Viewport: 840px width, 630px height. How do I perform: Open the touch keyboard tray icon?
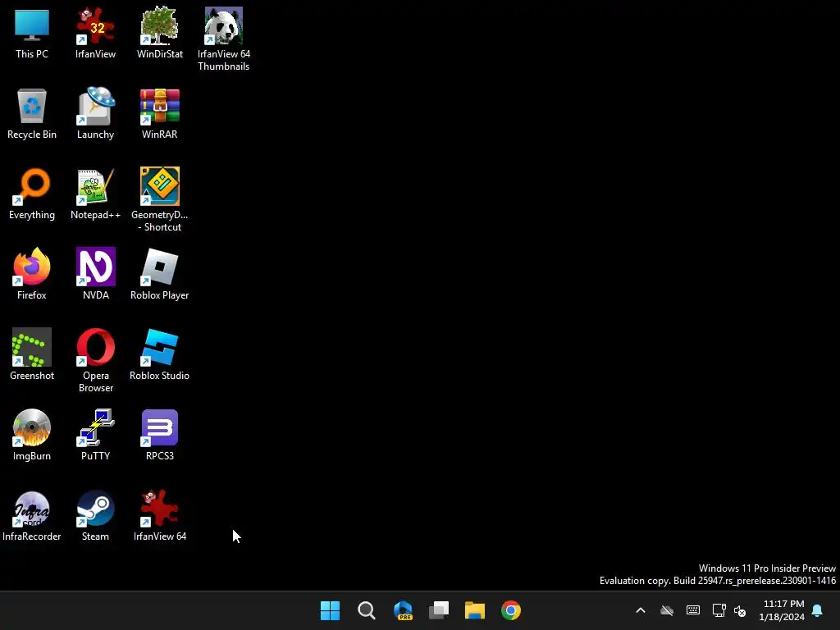point(692,610)
